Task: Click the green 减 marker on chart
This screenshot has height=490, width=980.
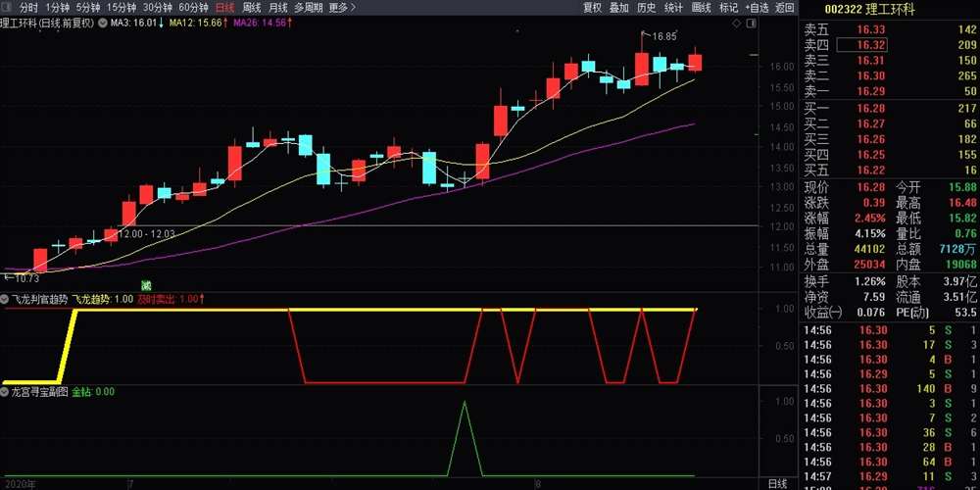Action: (147, 285)
